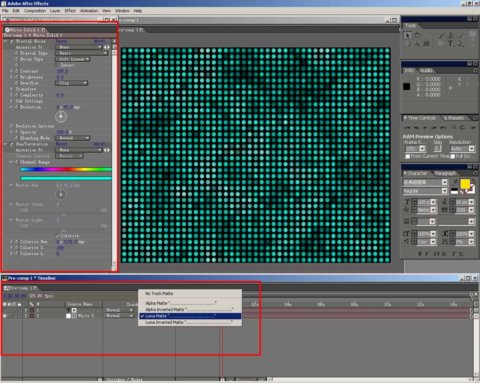Select the Zoom tool in Tools panel
Image resolution: width=480 pixels, height=383 pixels.
coord(417,44)
